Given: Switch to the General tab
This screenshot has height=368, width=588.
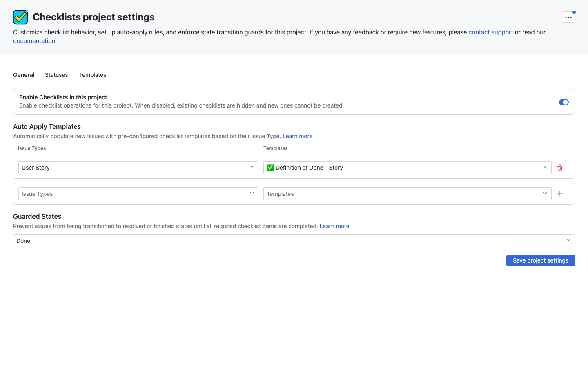Looking at the screenshot, I should point(24,75).
